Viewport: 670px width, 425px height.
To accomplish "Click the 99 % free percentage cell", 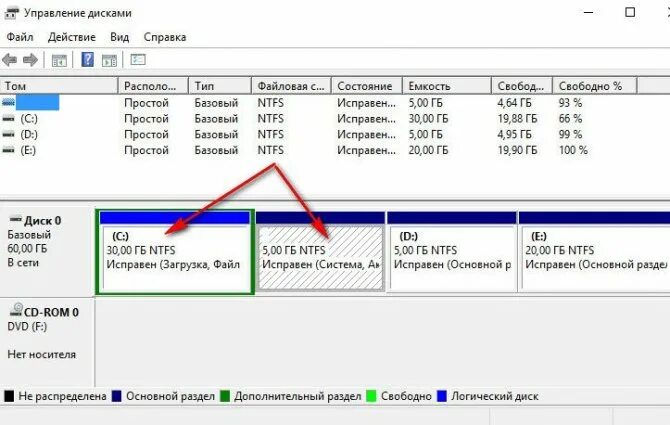I will 570,135.
